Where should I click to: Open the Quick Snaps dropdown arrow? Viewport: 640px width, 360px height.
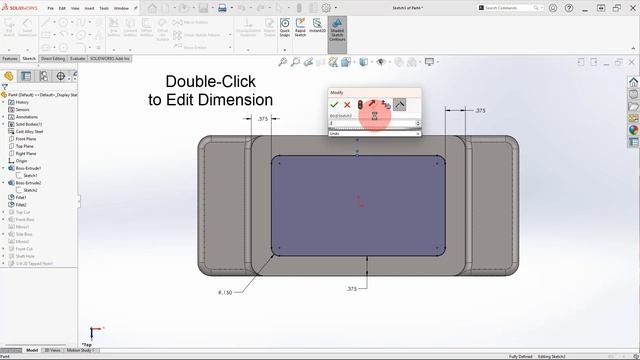pos(285,49)
